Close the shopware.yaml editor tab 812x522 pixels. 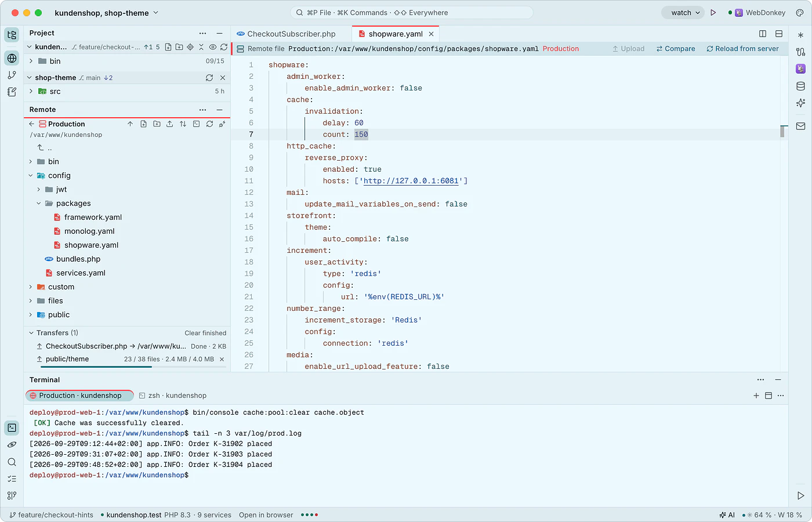pyautogui.click(x=431, y=34)
